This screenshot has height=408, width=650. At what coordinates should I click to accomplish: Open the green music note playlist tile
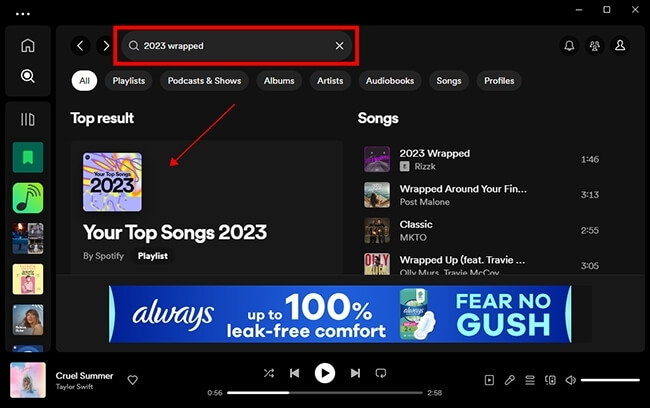(x=28, y=198)
